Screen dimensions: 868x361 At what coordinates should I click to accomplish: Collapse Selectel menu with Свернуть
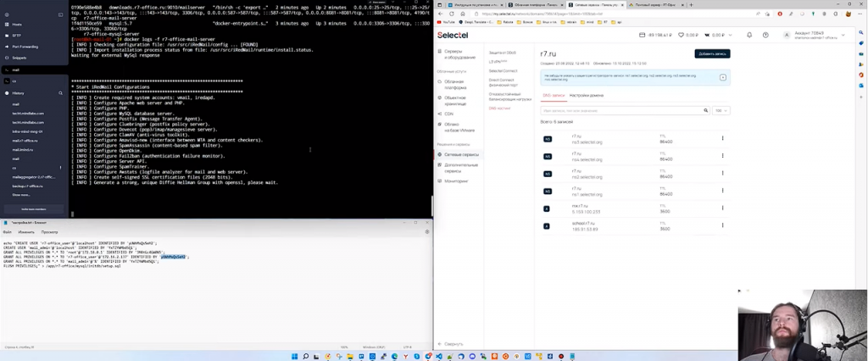[450, 344]
